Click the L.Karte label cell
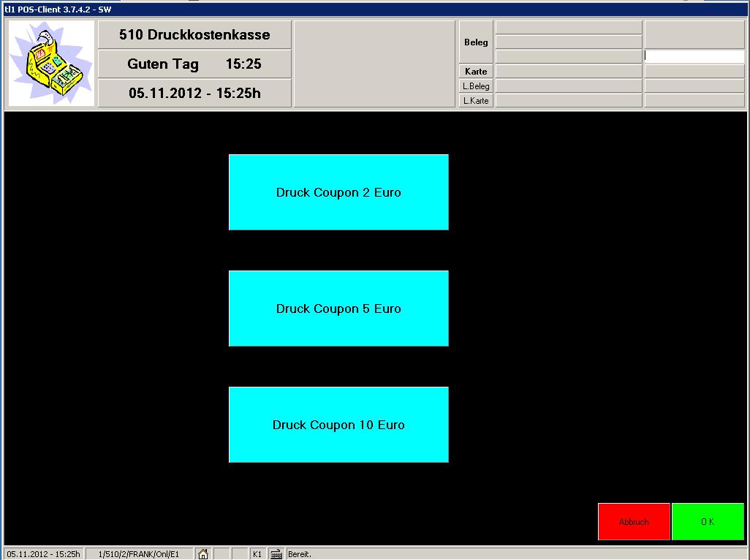 [x=476, y=101]
